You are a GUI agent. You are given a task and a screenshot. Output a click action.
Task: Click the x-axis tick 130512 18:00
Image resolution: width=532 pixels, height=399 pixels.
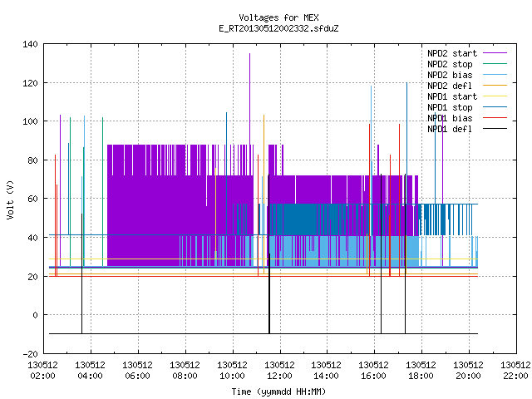421,371
